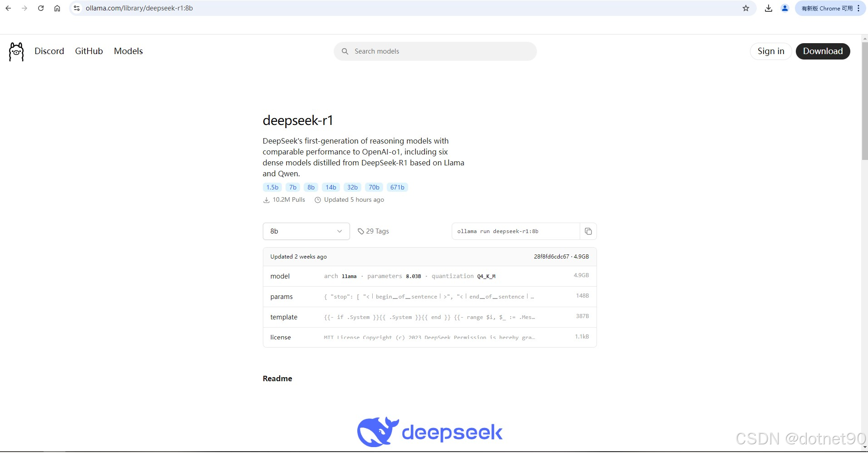Click the 28f8fd6cdc67 · 4.9GB hash text
Viewport: 868px width, 453px height.
point(561,257)
